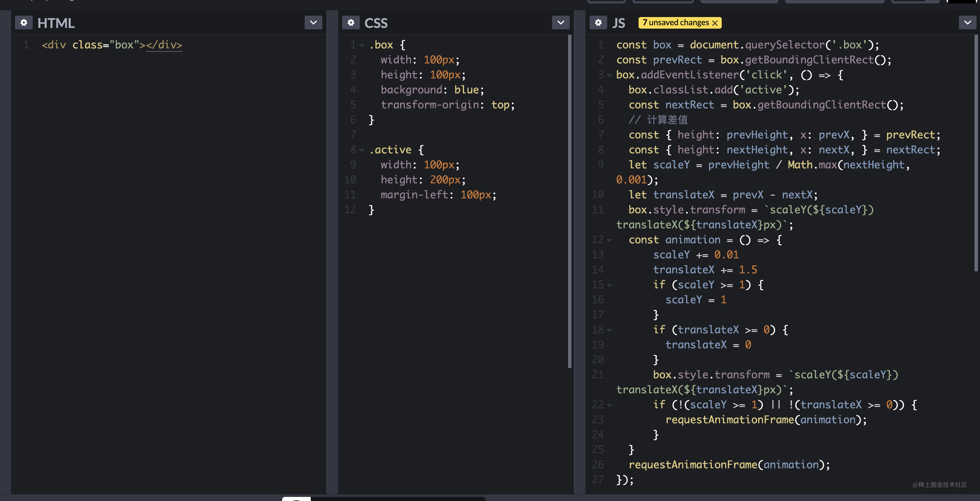
Task: Open the JS panel dropdown menu
Action: [x=967, y=23]
